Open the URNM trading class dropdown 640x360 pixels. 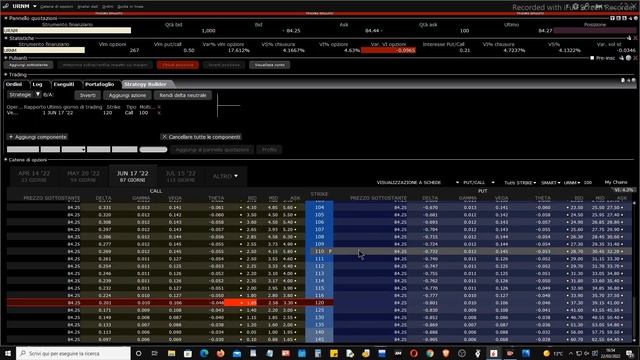572,182
